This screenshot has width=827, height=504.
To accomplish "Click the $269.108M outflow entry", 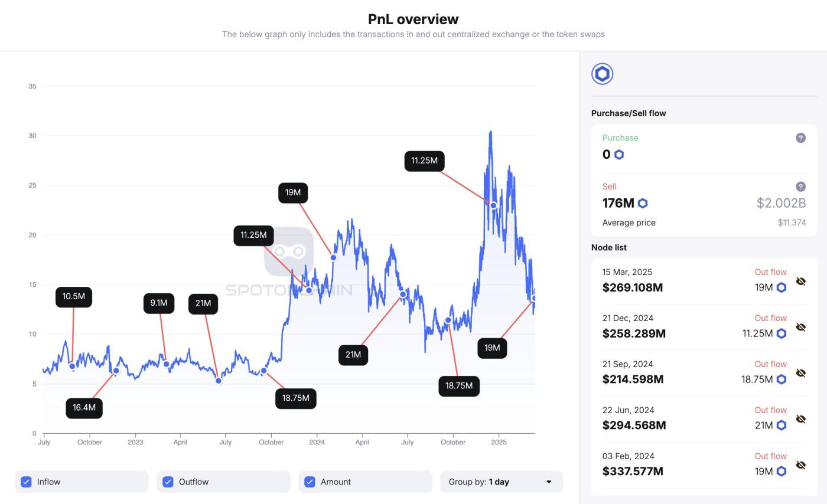I will tap(633, 287).
